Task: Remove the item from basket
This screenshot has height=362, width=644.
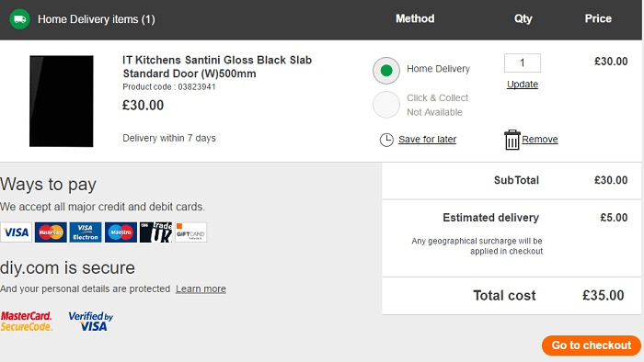Action: pos(540,140)
